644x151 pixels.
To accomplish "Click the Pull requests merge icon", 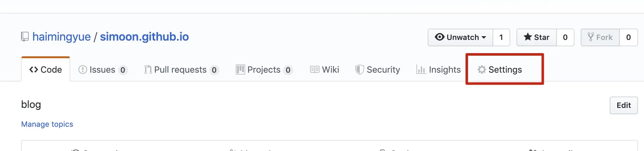I will tap(148, 70).
